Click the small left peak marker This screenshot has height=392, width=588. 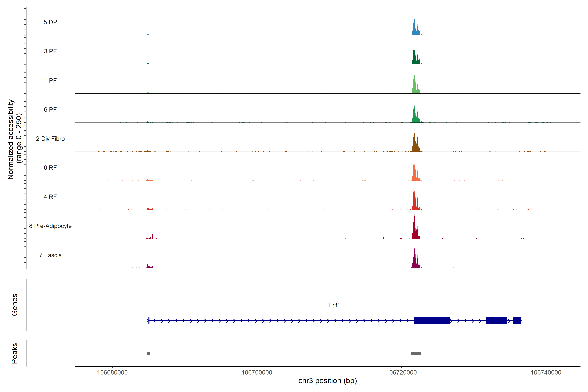click(x=148, y=353)
